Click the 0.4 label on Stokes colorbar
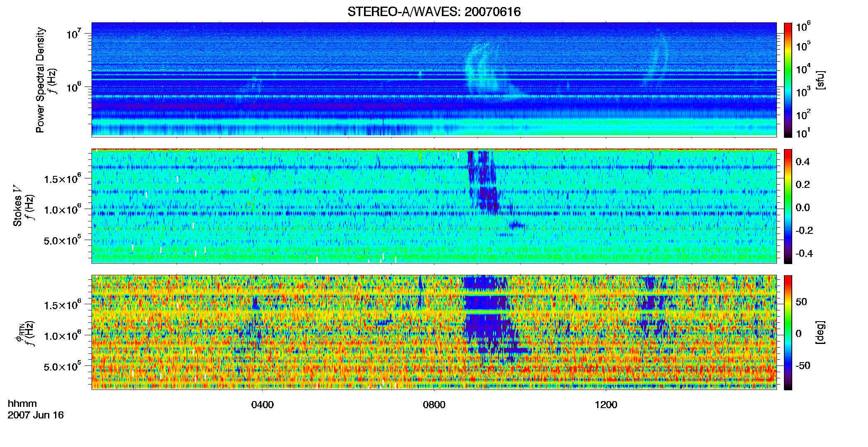The height and width of the screenshot is (447, 868). coord(803,162)
